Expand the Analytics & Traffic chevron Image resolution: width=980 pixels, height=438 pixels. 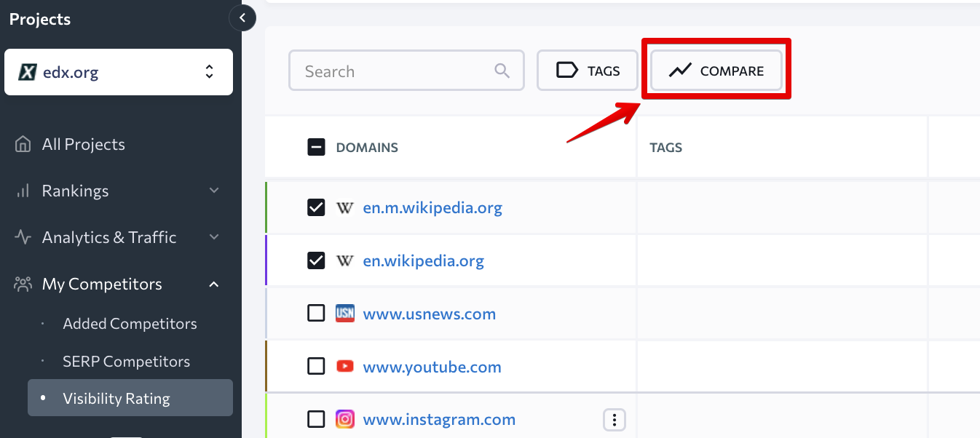point(214,237)
